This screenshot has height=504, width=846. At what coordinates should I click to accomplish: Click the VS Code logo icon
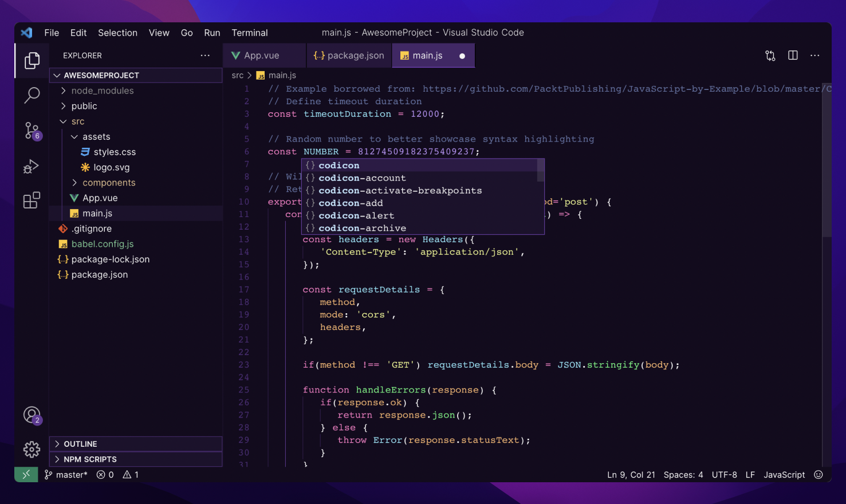[26, 33]
